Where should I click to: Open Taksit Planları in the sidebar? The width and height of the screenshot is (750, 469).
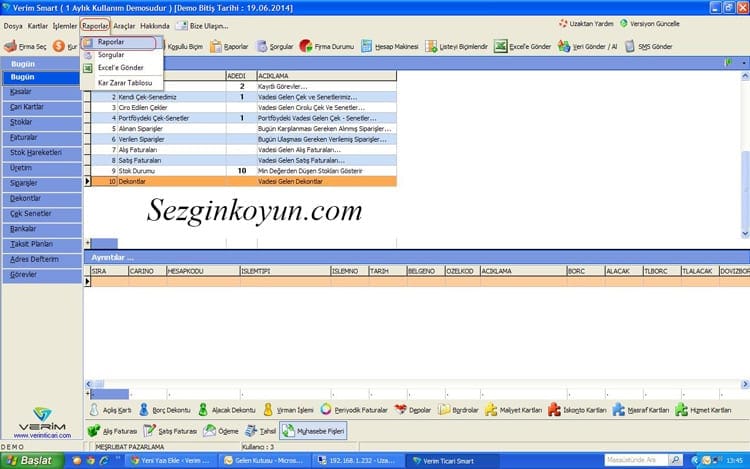[x=42, y=244]
